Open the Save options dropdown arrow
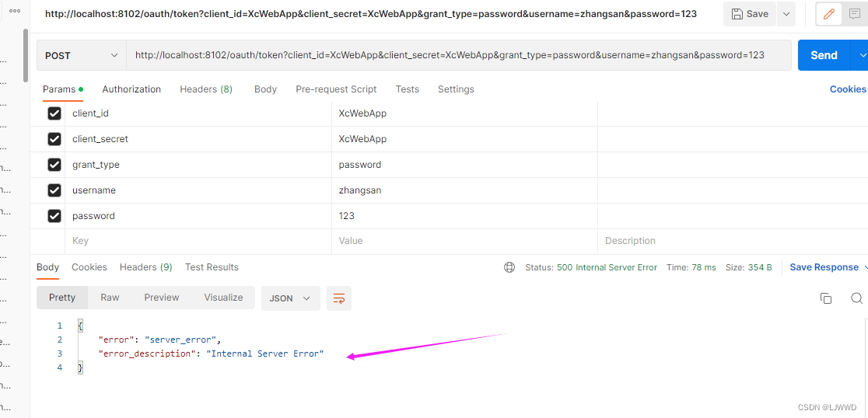Image resolution: width=868 pixels, height=418 pixels. (786, 14)
